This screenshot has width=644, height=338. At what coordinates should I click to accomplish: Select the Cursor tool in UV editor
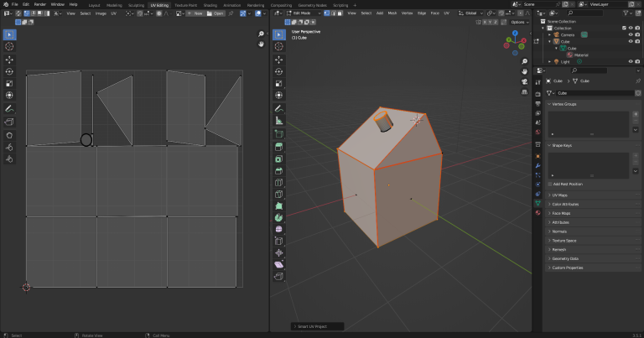coord(9,46)
